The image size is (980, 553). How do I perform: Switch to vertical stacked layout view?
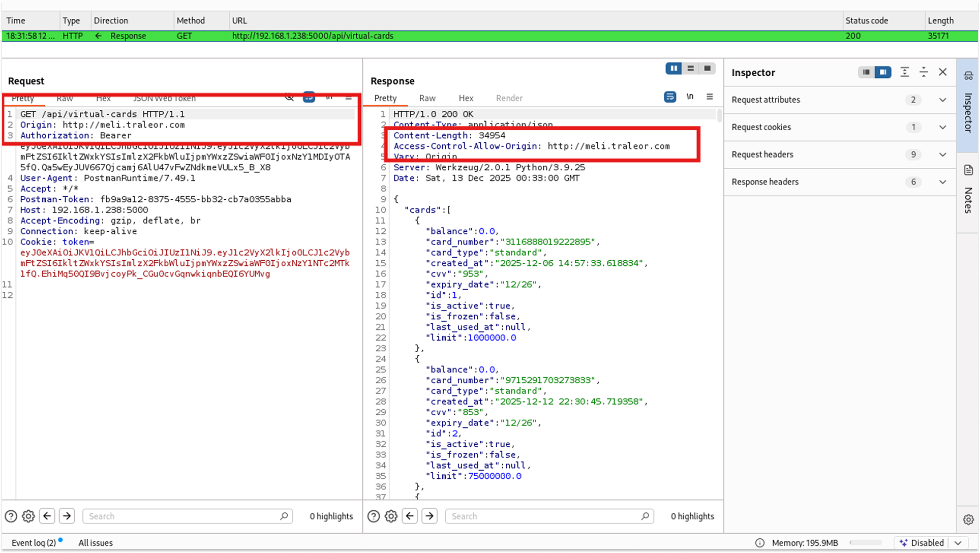[x=690, y=68]
